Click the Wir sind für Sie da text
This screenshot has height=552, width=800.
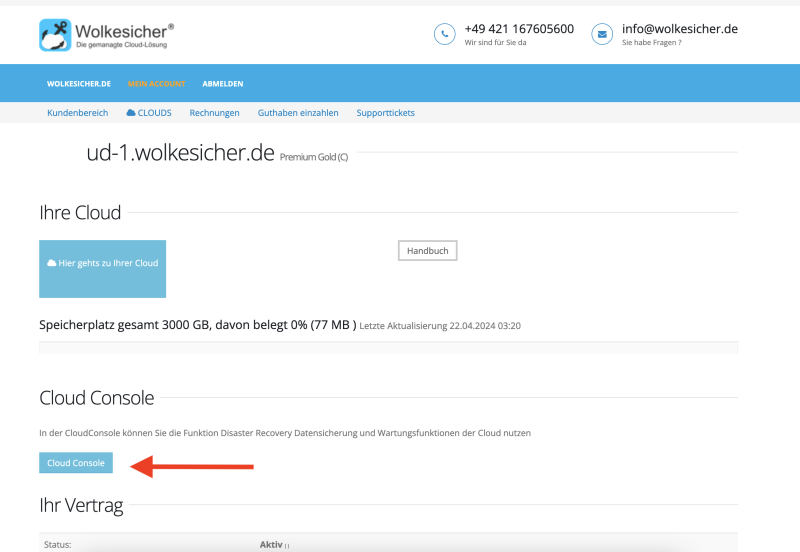click(x=495, y=42)
